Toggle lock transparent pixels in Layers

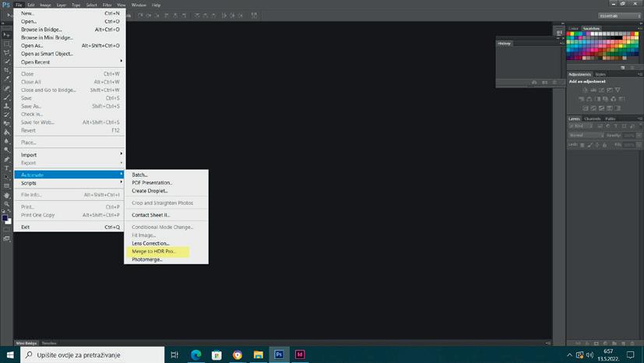click(582, 145)
